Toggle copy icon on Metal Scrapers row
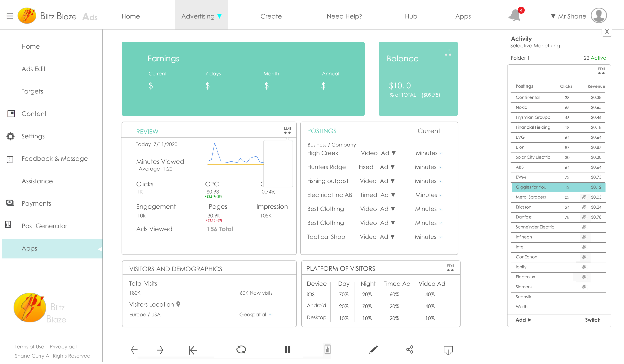Image resolution: width=624 pixels, height=364 pixels. [584, 197]
